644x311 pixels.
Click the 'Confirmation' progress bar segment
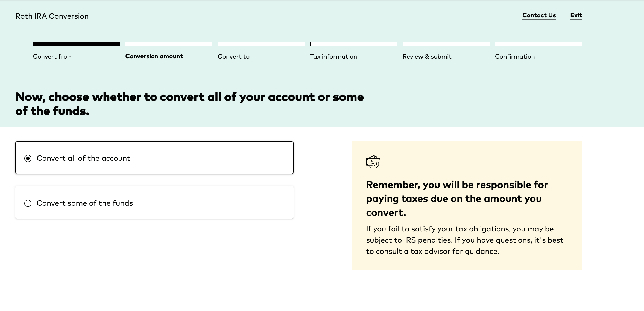tap(538, 44)
